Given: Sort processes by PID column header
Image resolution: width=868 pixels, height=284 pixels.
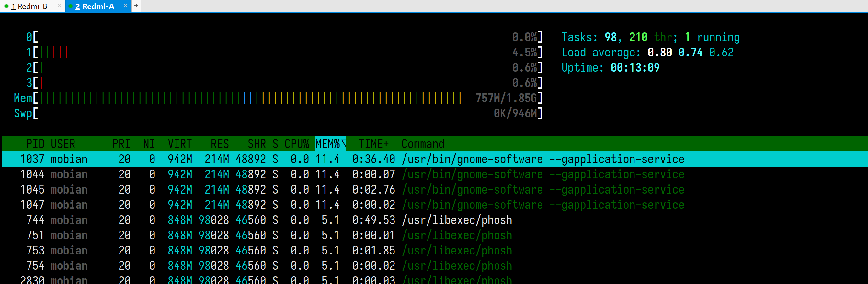Looking at the screenshot, I should pyautogui.click(x=35, y=144).
